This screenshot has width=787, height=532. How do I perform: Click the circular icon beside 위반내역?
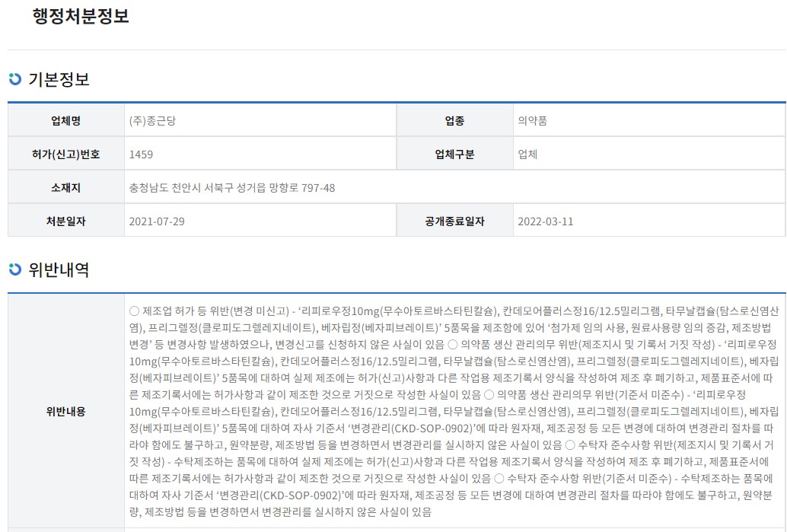coord(14,269)
